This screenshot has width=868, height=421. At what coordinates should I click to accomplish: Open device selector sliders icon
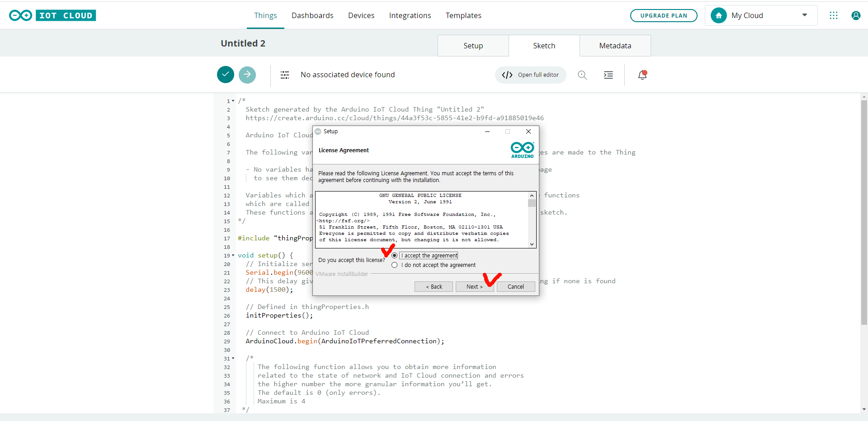(x=285, y=75)
